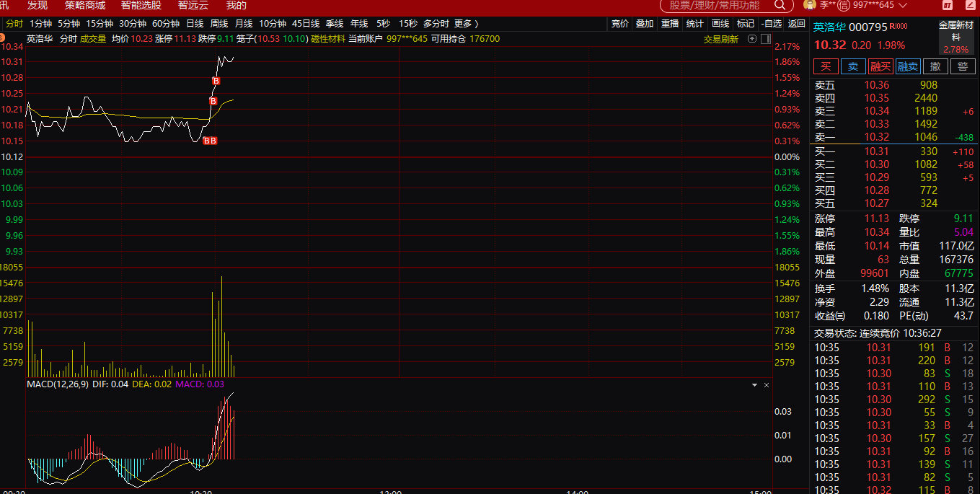Switch to the 1分钟 period

[x=40, y=24]
